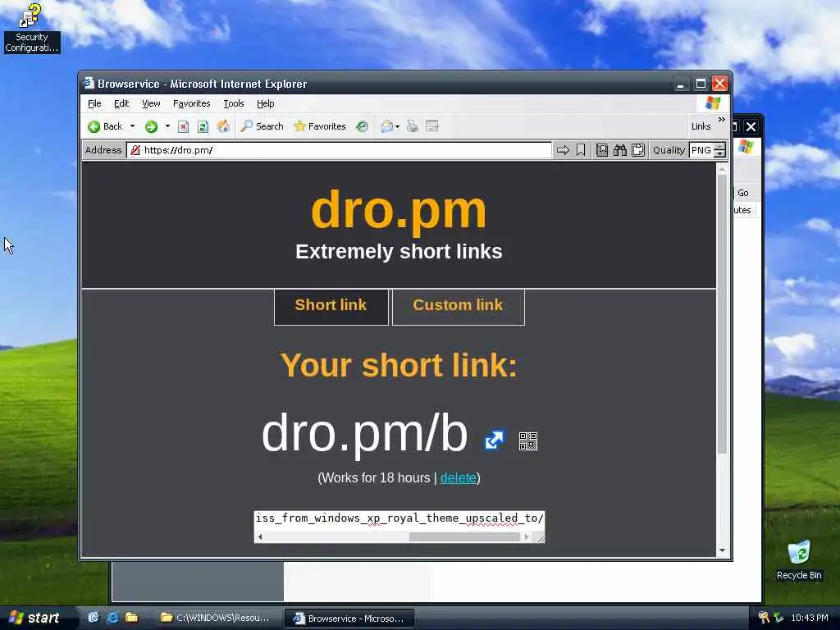Click the Edit page toolbar icon

point(431,126)
